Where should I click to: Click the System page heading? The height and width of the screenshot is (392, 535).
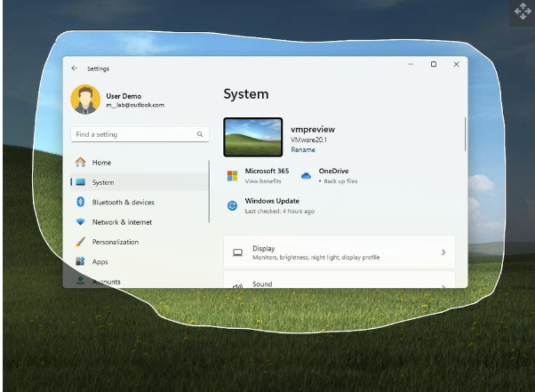pyautogui.click(x=246, y=94)
